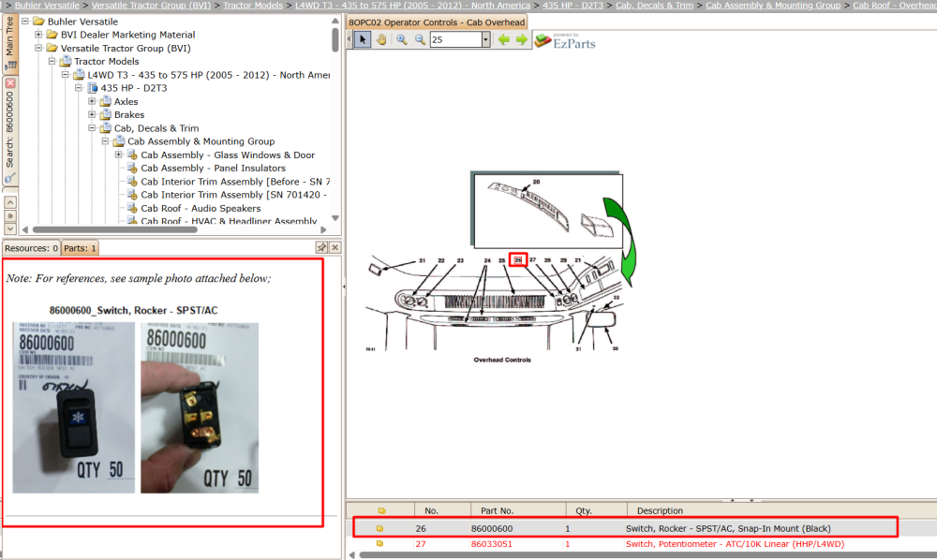
Task: Open the front-view switch photo thumbnail
Action: tap(73, 407)
